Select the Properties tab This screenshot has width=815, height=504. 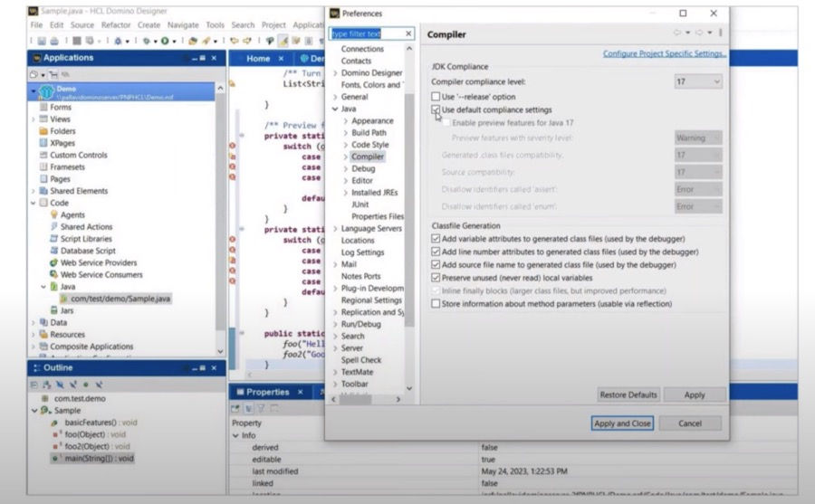click(267, 392)
